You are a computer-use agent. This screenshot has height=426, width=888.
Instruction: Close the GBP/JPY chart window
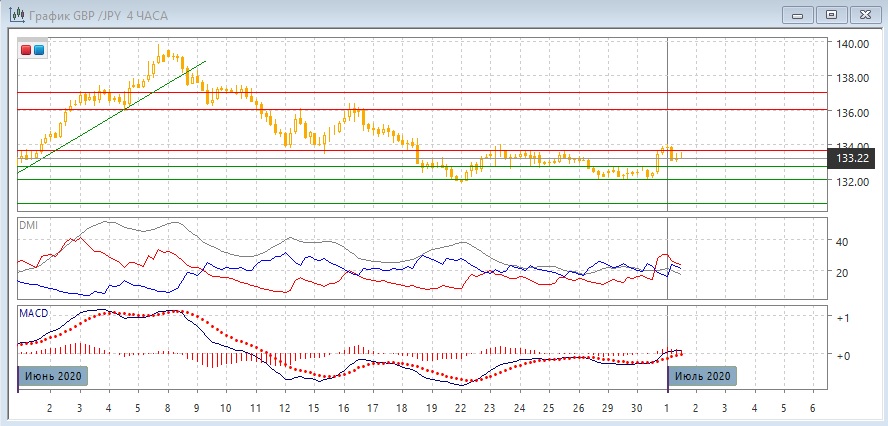(863, 14)
